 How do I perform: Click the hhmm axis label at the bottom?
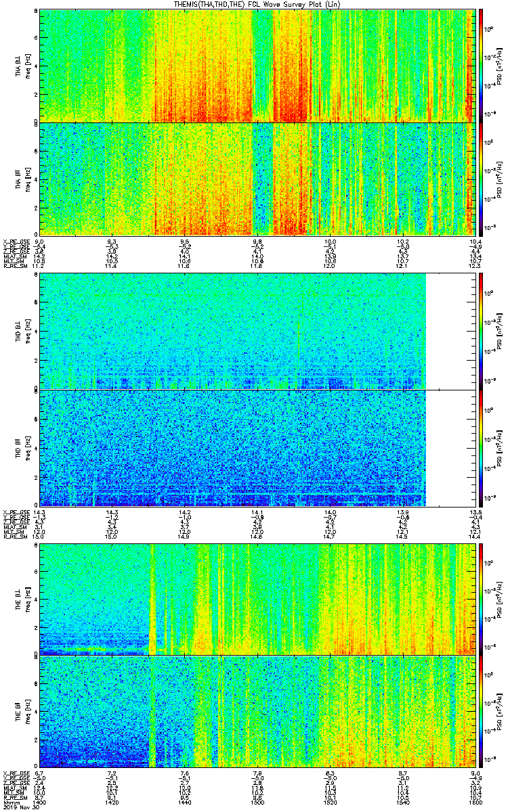10,803
